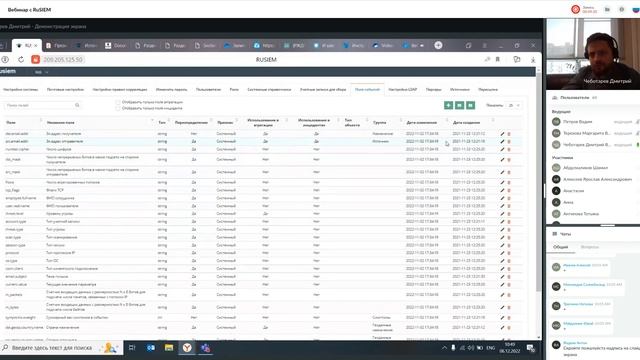
Task: Click pencil icon in the dst_mask row
Action: coord(502,160)
